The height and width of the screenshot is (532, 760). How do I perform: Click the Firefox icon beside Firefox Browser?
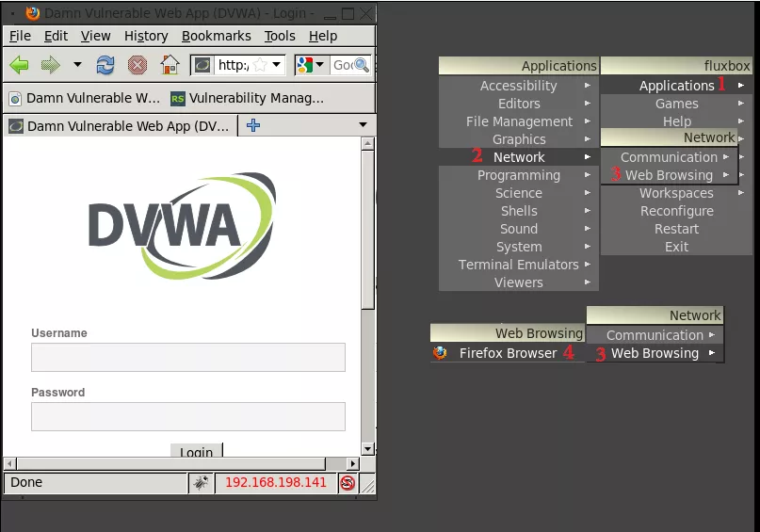(x=440, y=353)
